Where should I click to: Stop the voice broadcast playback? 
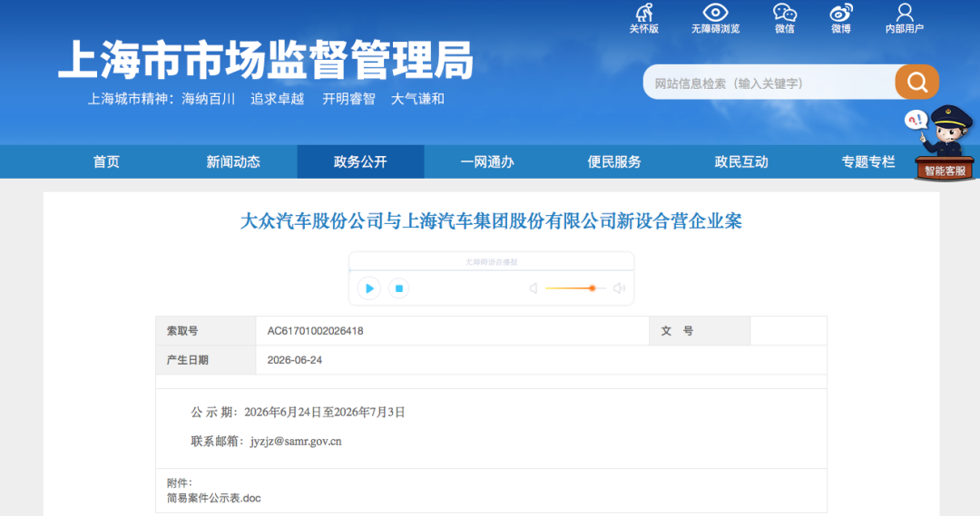(x=398, y=288)
